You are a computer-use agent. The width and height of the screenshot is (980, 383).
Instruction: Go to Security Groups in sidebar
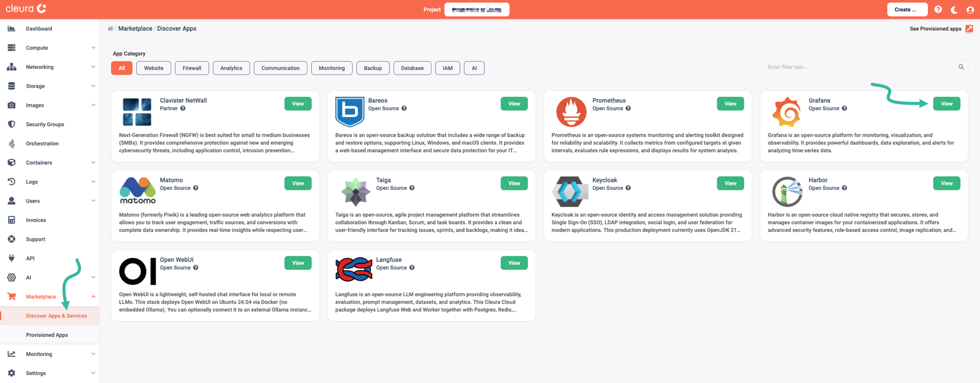click(x=45, y=125)
